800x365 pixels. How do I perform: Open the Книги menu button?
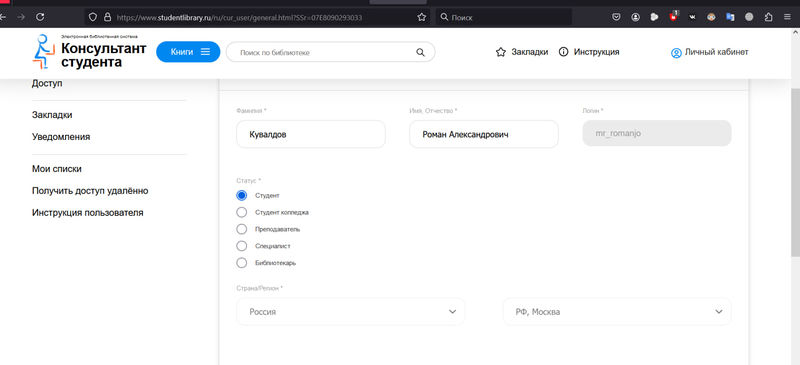pyautogui.click(x=188, y=52)
